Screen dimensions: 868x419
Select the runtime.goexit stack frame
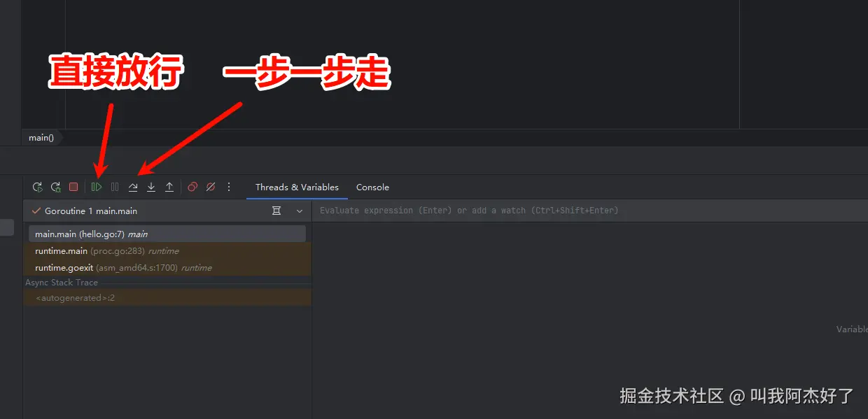tap(167, 268)
